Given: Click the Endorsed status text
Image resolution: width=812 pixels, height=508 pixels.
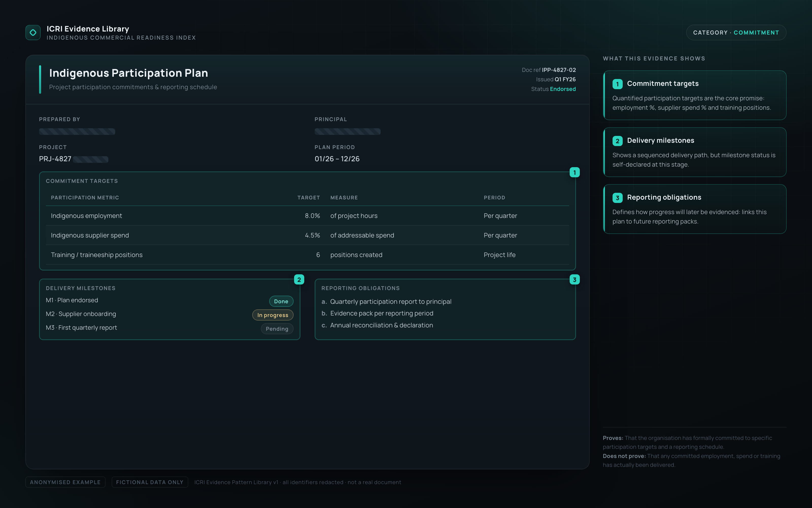Looking at the screenshot, I should pyautogui.click(x=563, y=89).
